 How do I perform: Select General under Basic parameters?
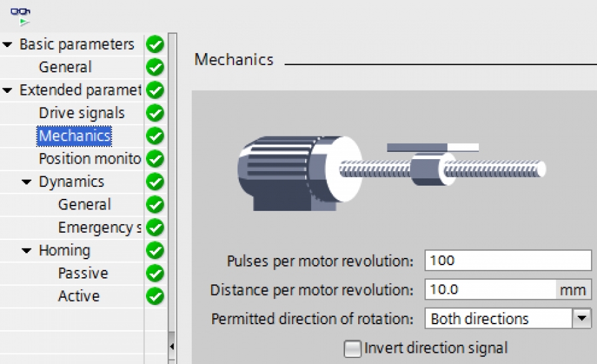click(65, 68)
